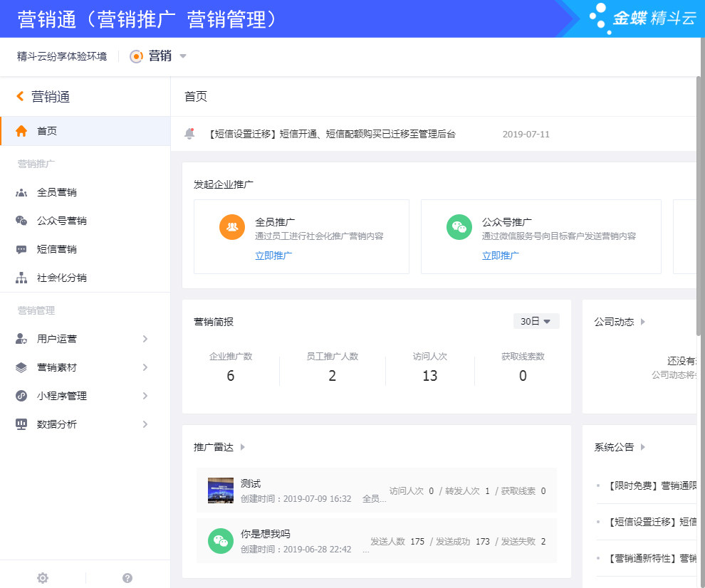Click the chart icon beside 数据分析
The height and width of the screenshot is (588, 705).
pos(21,424)
